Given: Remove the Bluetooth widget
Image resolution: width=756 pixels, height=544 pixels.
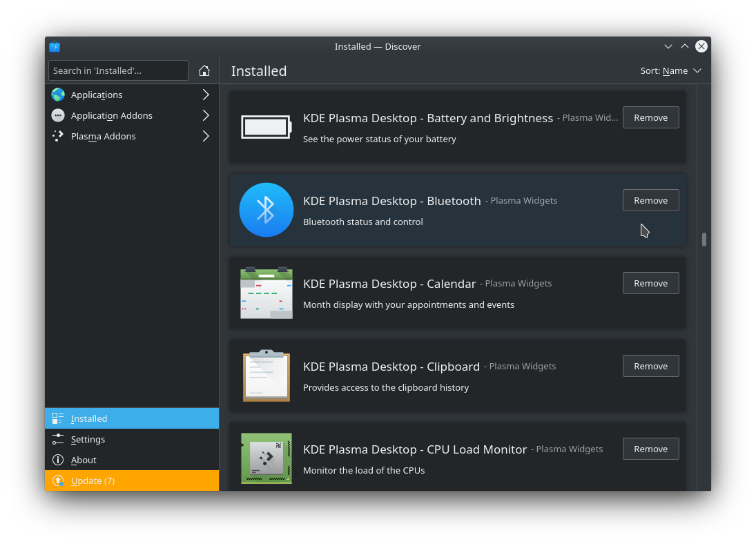Looking at the screenshot, I should coord(650,200).
